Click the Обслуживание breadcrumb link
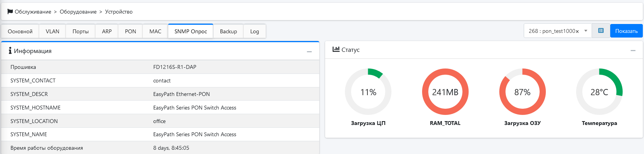This screenshot has width=644, height=154. point(33,12)
